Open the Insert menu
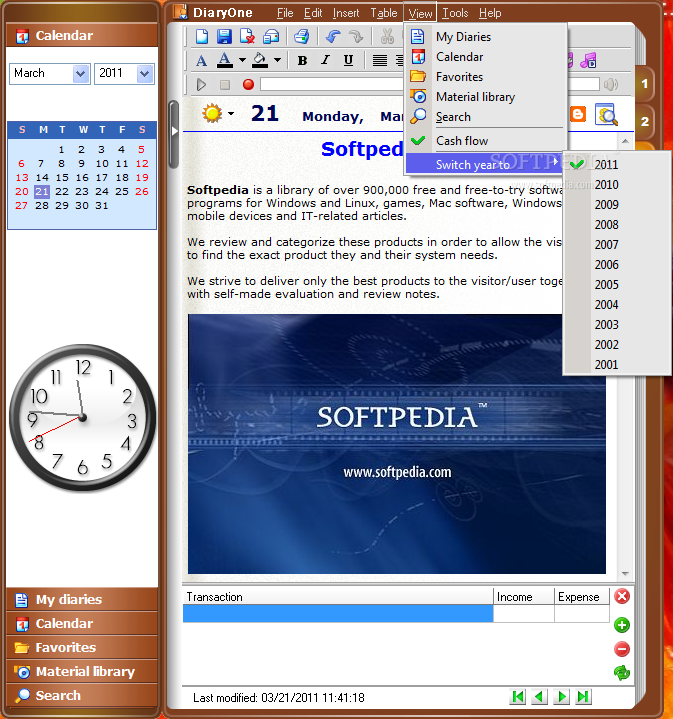 click(346, 13)
